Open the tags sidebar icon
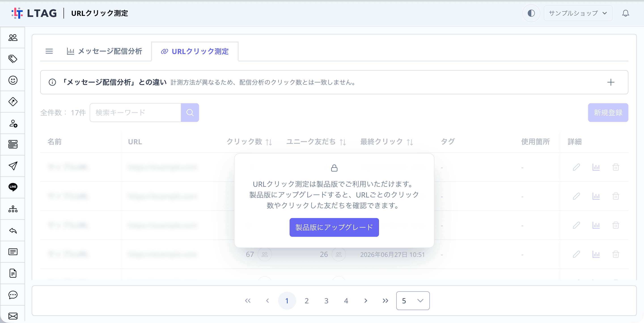Viewport: 644px width, 323px height. [x=13, y=59]
